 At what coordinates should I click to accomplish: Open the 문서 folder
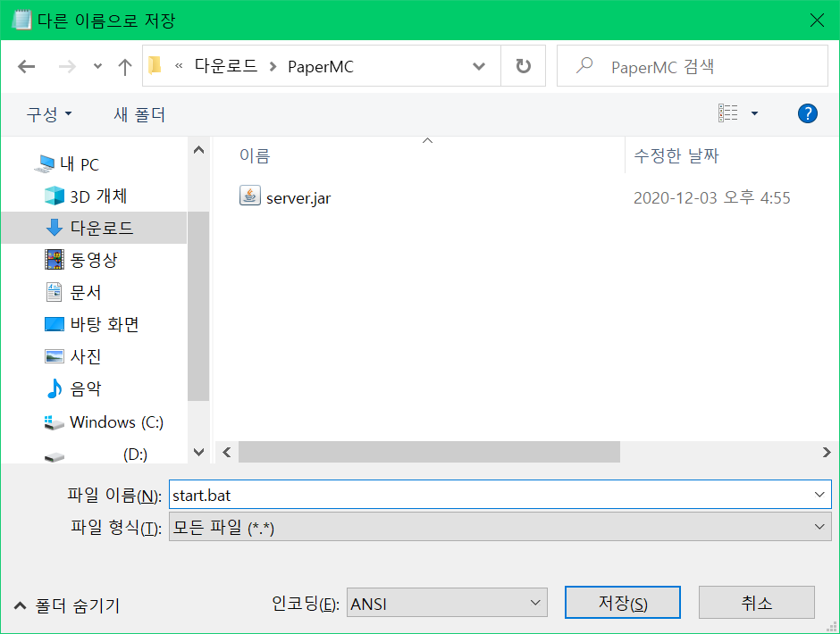click(x=86, y=292)
